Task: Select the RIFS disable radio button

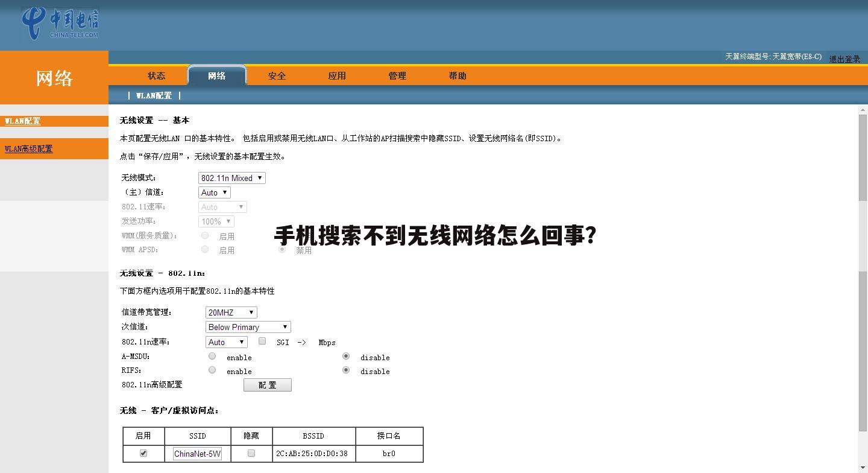Action: (x=346, y=370)
